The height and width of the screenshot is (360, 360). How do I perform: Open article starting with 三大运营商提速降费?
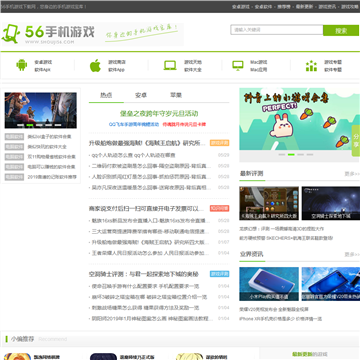coord(151,231)
